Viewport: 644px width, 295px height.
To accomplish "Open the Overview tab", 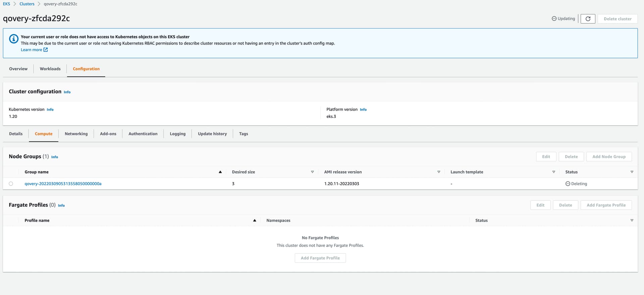I will point(18,69).
